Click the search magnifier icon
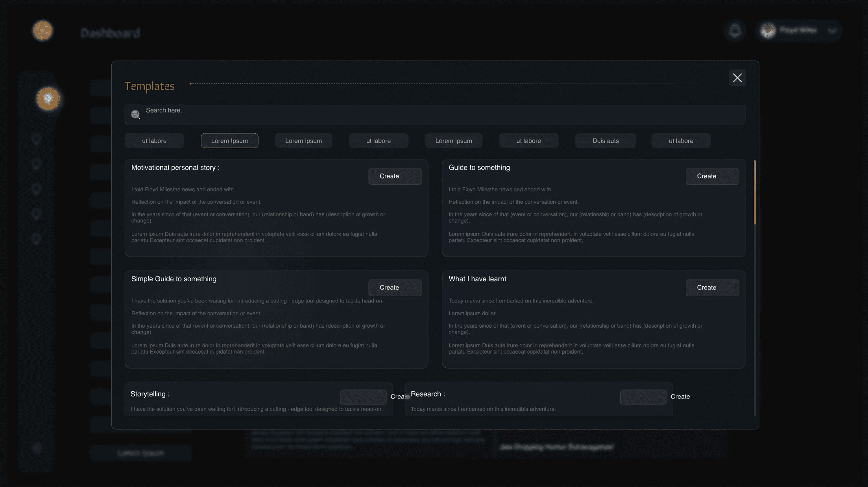 coord(135,114)
